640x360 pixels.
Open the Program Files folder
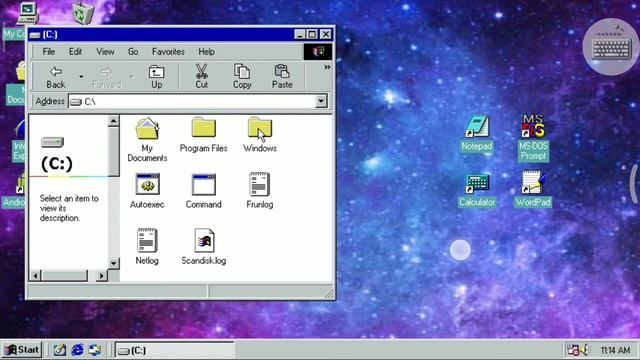coord(203,135)
